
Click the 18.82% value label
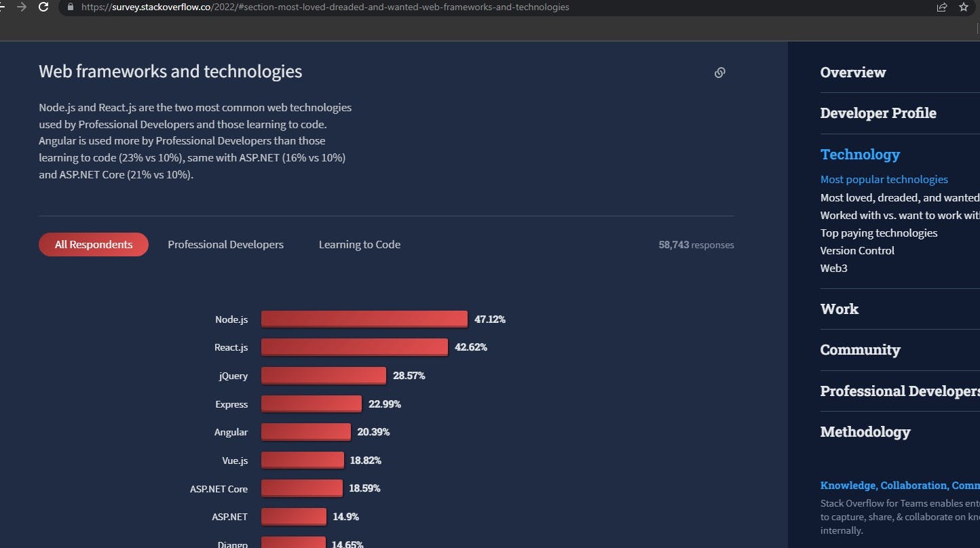(366, 461)
